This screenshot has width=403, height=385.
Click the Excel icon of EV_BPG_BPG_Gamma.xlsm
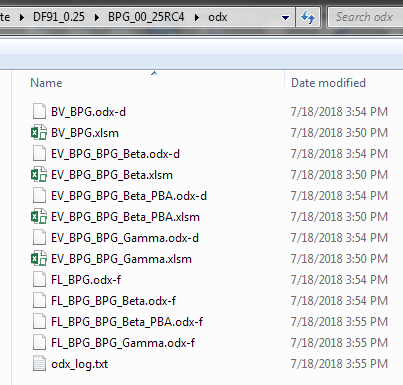click(x=39, y=258)
